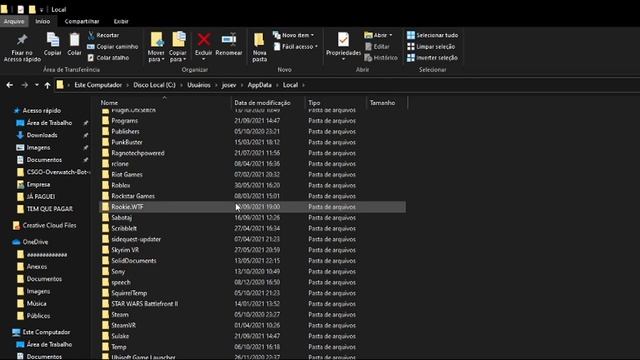Select the Riot Games folder

coord(127,175)
